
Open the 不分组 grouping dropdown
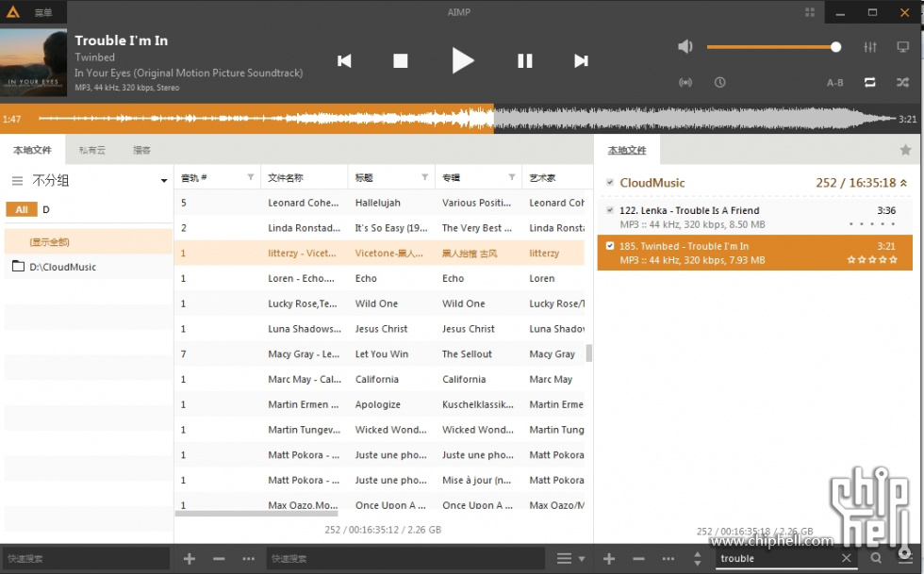point(163,181)
